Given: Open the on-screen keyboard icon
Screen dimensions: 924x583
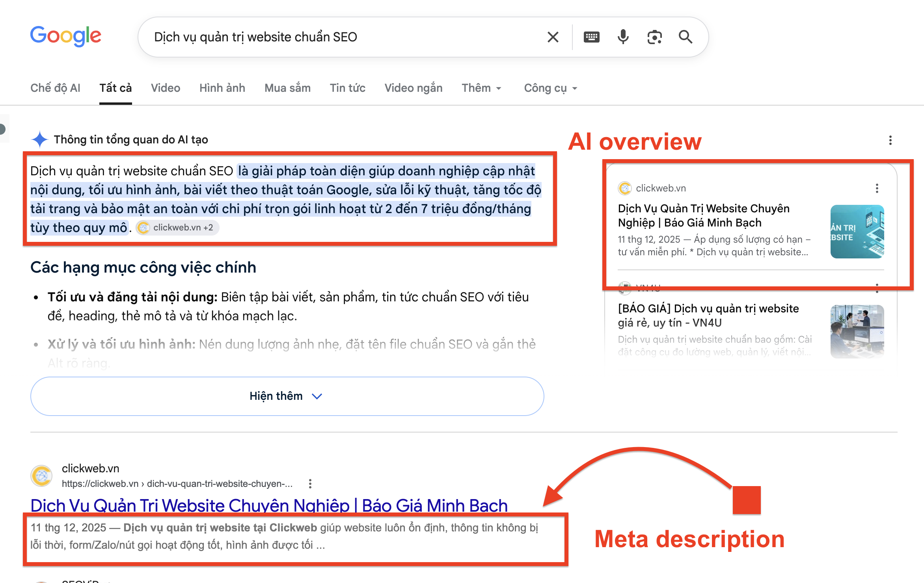Looking at the screenshot, I should pos(591,37).
